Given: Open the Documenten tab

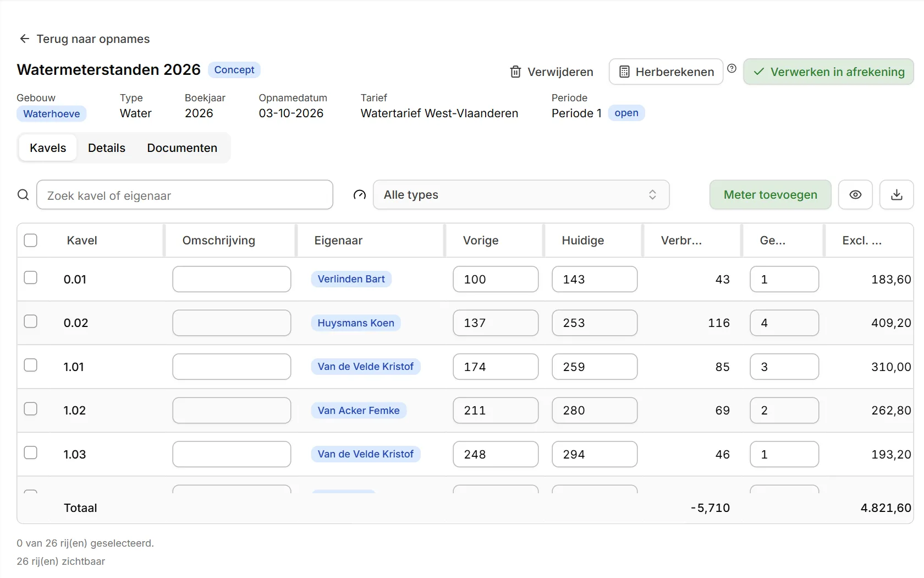Looking at the screenshot, I should tap(182, 148).
